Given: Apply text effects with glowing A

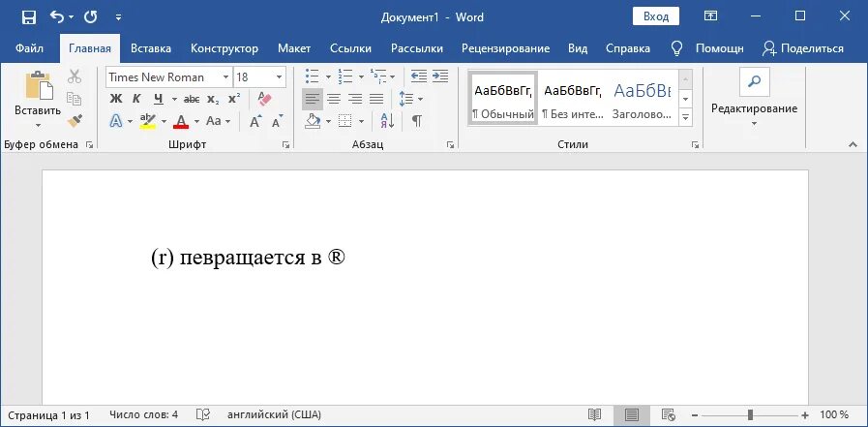Looking at the screenshot, I should [116, 120].
